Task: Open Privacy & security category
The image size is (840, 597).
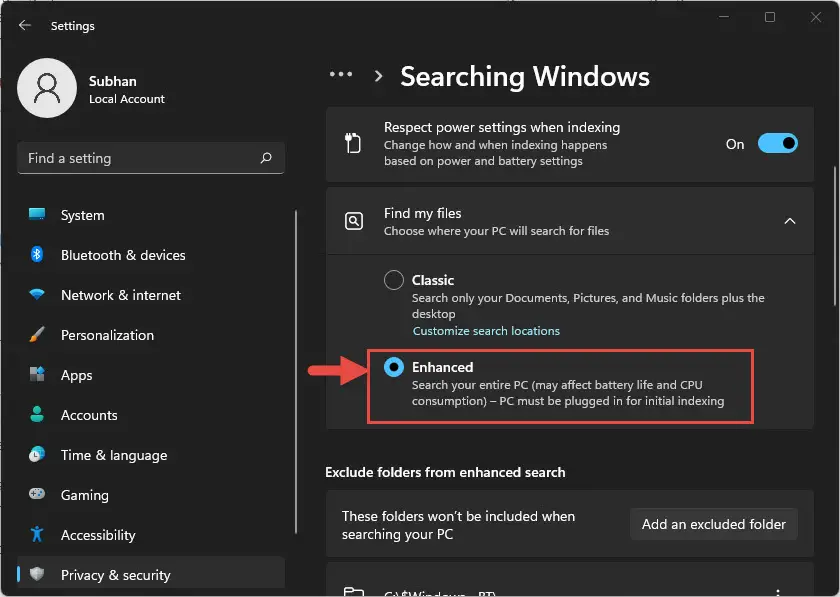Action: tap(116, 575)
